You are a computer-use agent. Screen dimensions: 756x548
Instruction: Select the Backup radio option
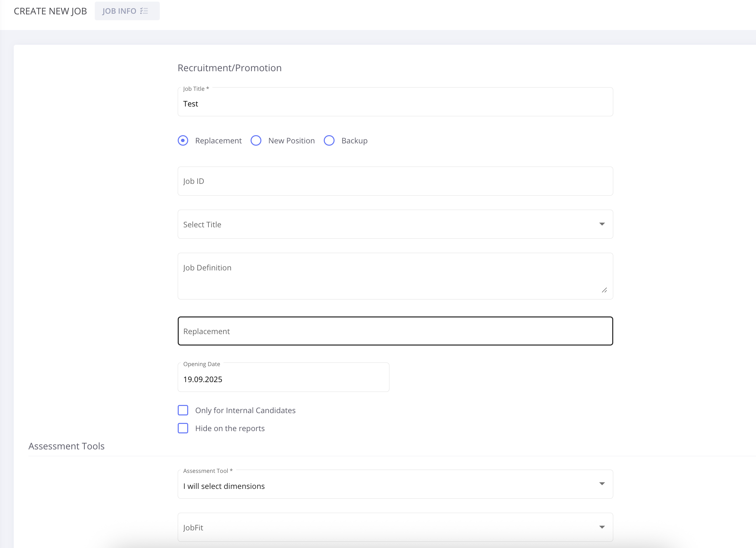click(329, 140)
